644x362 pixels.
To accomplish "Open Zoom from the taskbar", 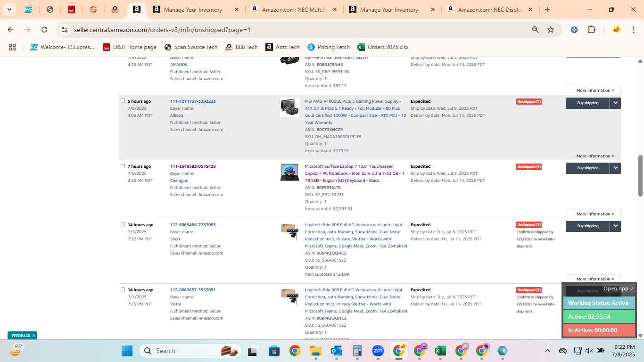I will [378, 351].
